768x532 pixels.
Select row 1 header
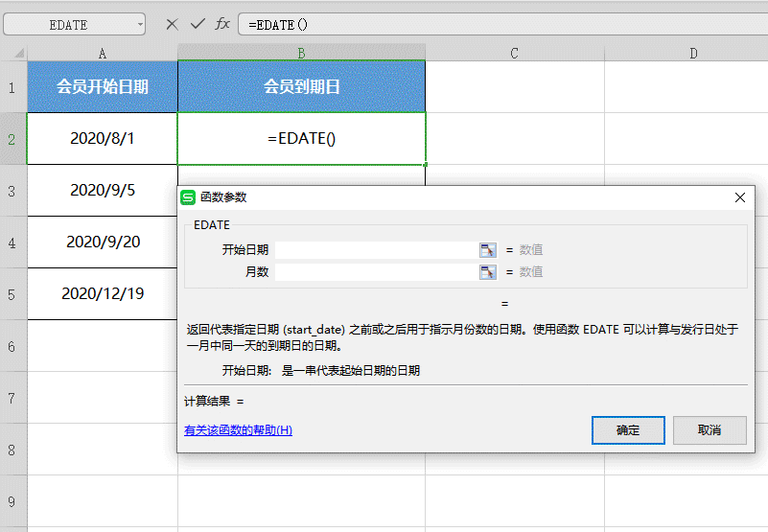click(x=12, y=87)
